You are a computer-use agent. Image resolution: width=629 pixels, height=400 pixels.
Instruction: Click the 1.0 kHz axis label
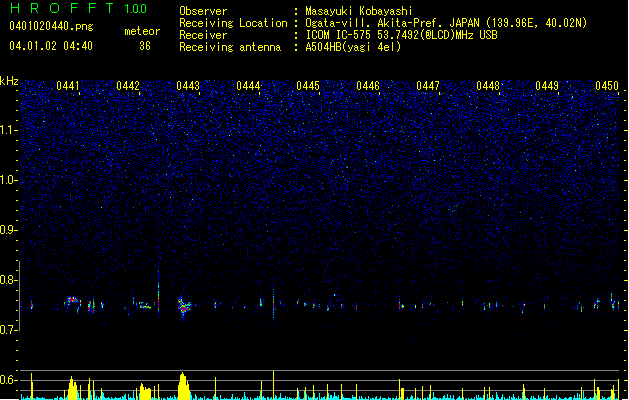(x=8, y=180)
